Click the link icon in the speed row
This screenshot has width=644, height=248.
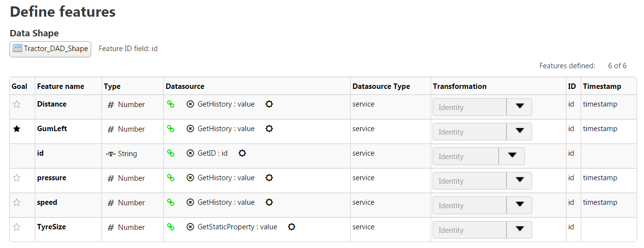point(171,202)
